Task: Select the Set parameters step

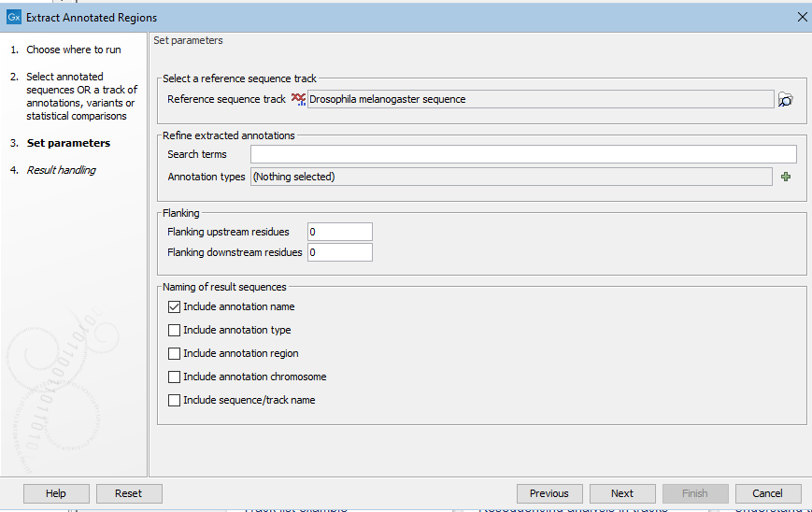Action: tap(68, 144)
